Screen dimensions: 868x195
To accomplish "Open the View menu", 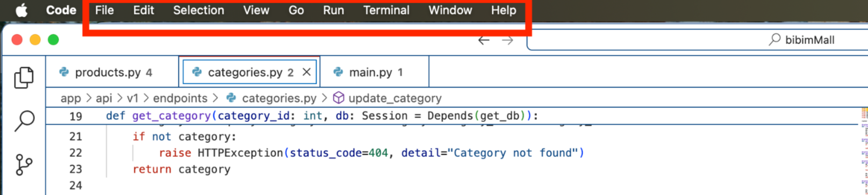I will click(x=256, y=10).
